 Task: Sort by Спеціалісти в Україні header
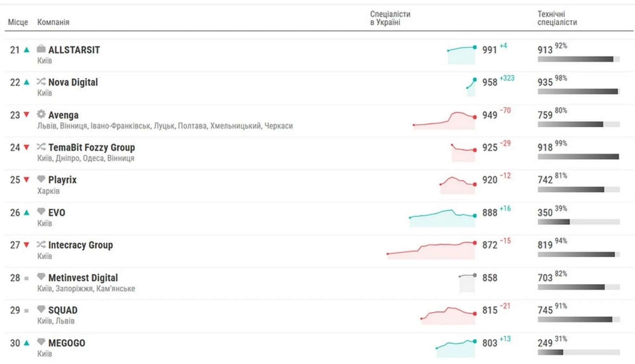390,18
